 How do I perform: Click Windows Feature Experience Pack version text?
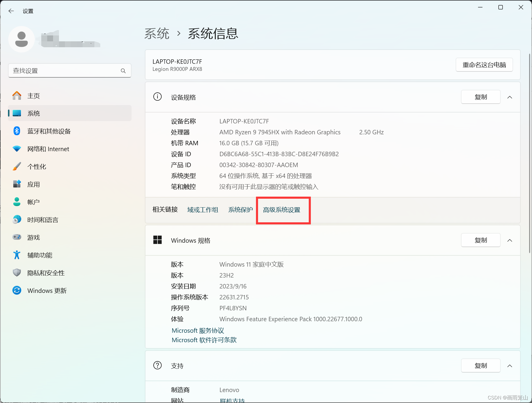point(291,319)
